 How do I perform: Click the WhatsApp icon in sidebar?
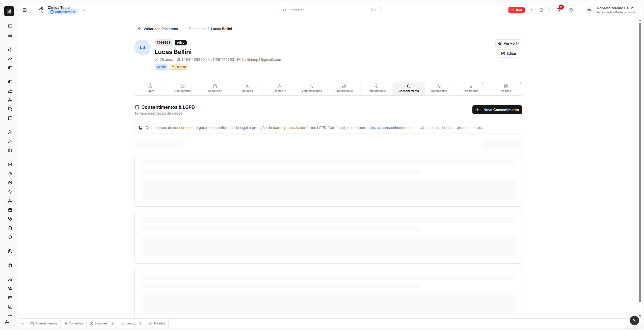click(x=10, y=251)
